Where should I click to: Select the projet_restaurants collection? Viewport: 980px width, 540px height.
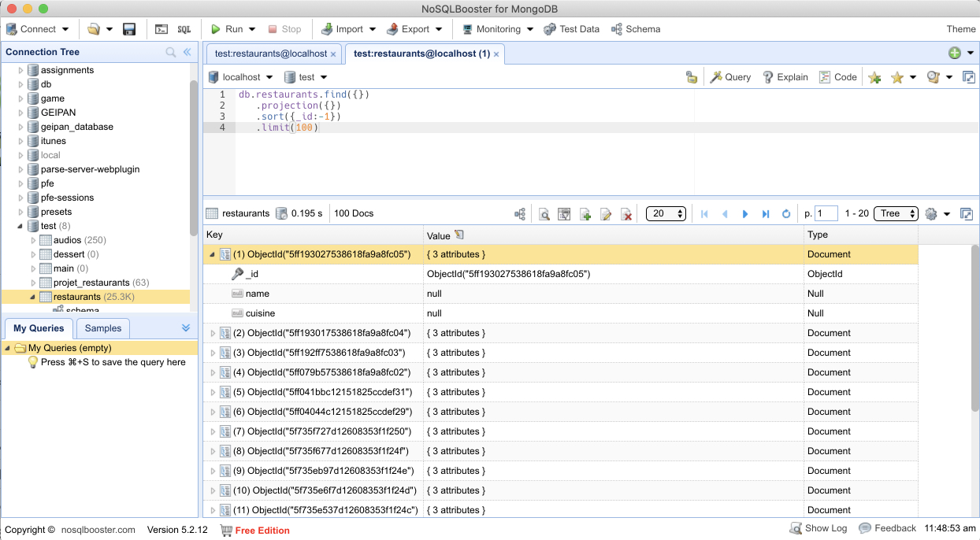(91, 283)
